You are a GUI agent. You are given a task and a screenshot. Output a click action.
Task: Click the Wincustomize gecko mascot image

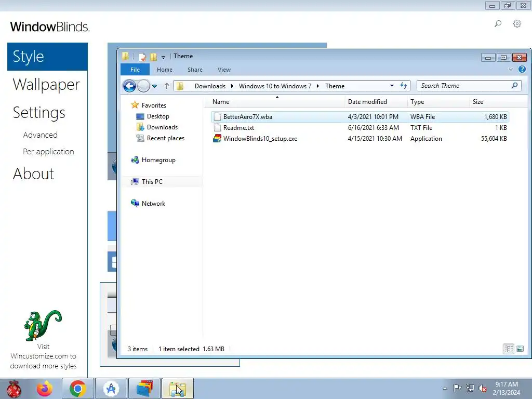coord(43,326)
